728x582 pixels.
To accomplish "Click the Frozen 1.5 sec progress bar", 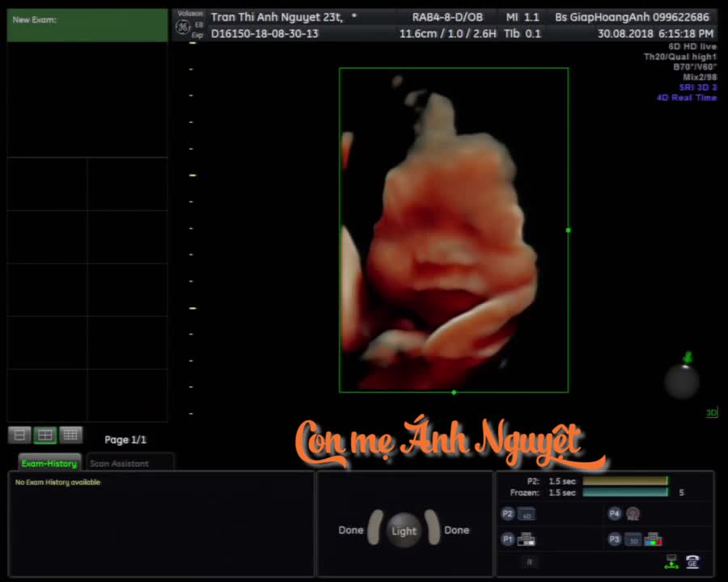I will click(x=625, y=492).
